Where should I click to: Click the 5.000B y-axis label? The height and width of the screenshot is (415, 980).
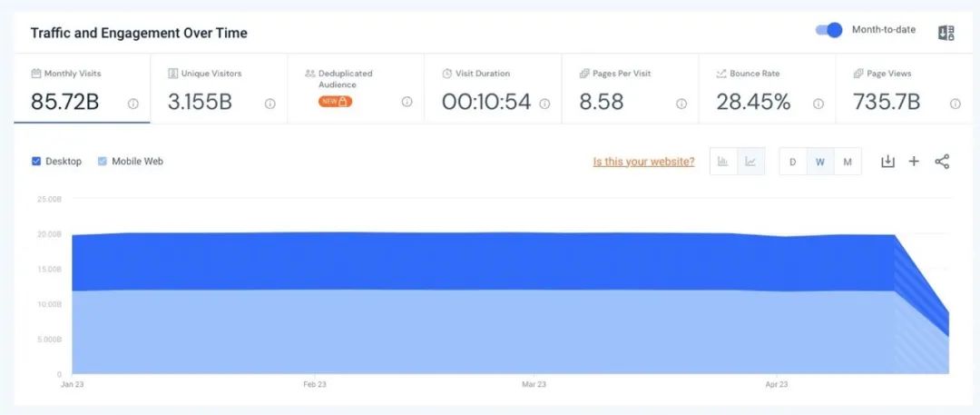49,340
